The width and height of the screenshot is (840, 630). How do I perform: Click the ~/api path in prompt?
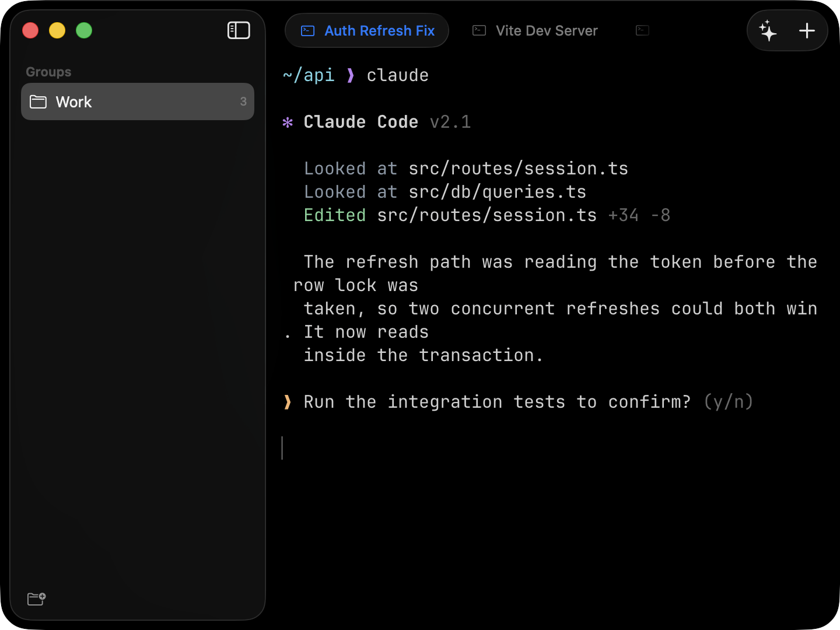[309, 75]
